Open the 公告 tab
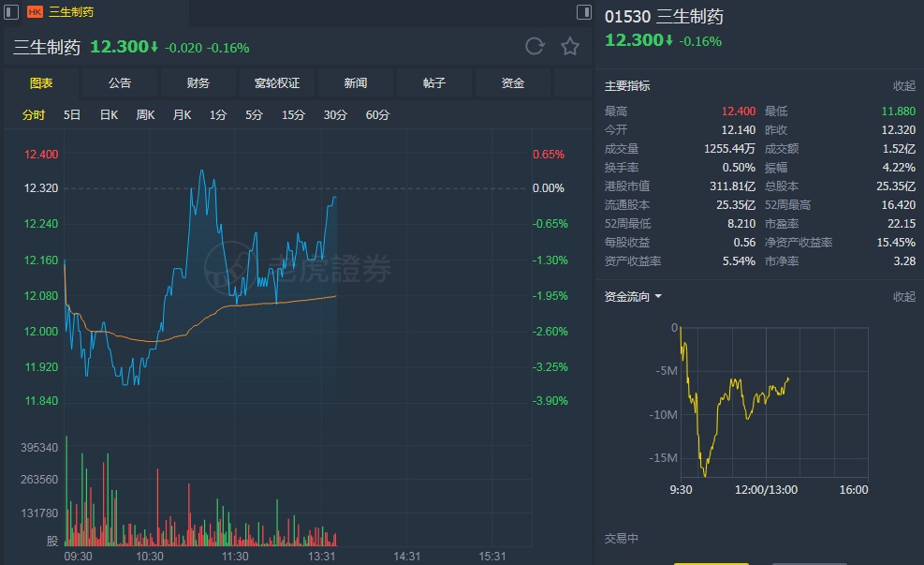The height and width of the screenshot is (565, 924). pos(120,83)
